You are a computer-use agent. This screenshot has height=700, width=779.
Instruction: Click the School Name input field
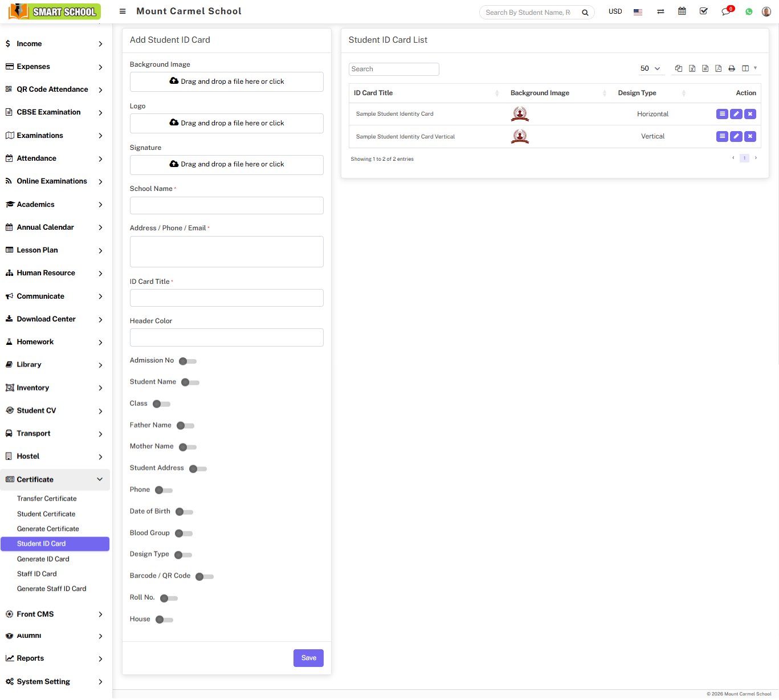click(226, 206)
